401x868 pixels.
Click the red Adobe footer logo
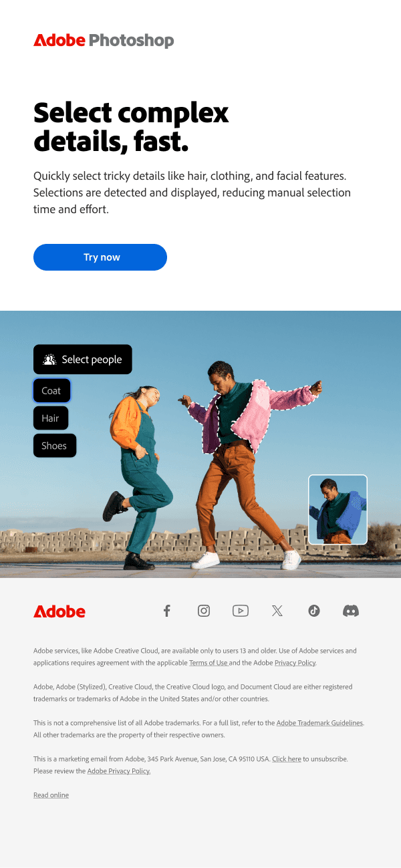pos(59,611)
